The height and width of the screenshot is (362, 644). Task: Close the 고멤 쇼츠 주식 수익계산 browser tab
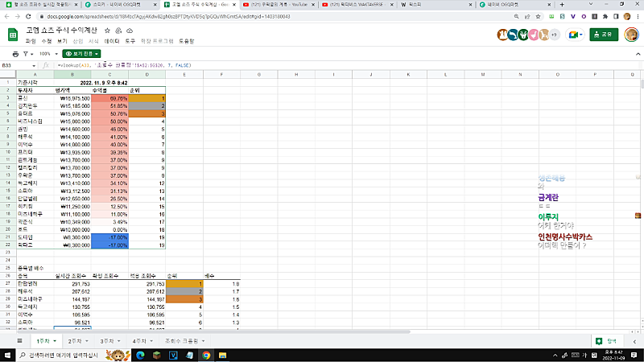pos(234,5)
